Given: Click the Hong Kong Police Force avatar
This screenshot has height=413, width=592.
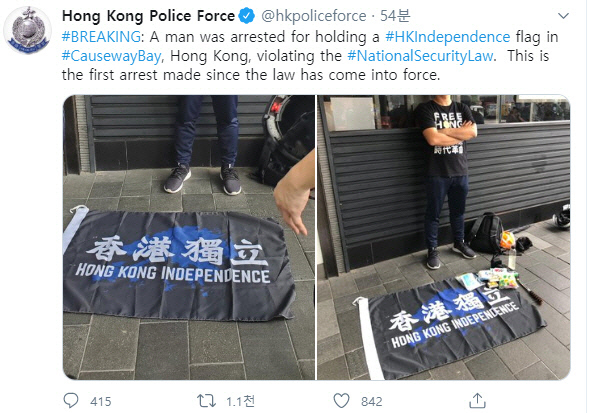Looking at the screenshot, I should 28,30.
